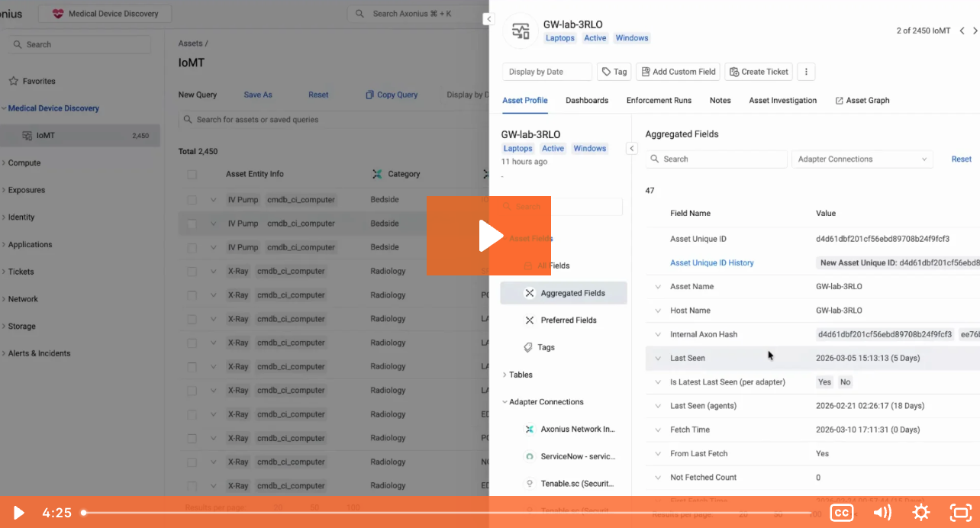Expand the Internal Axon Hash row
The width and height of the screenshot is (980, 528).
pyautogui.click(x=658, y=334)
